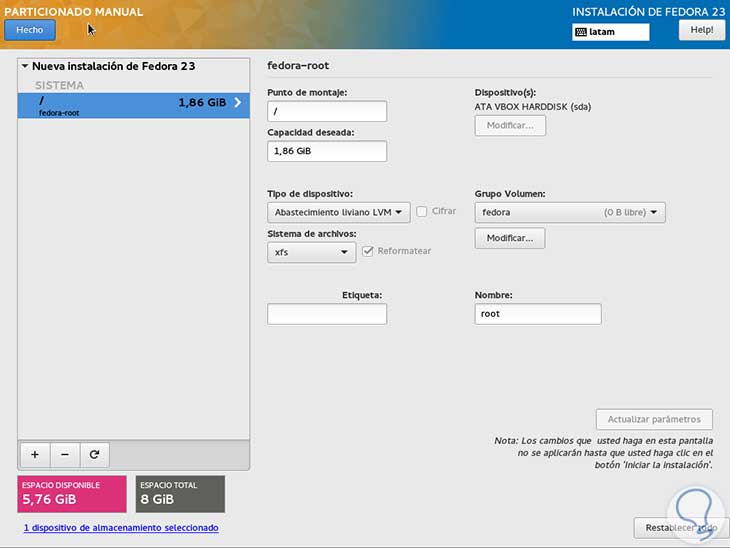Click the Etiqueta input field

pyautogui.click(x=327, y=314)
